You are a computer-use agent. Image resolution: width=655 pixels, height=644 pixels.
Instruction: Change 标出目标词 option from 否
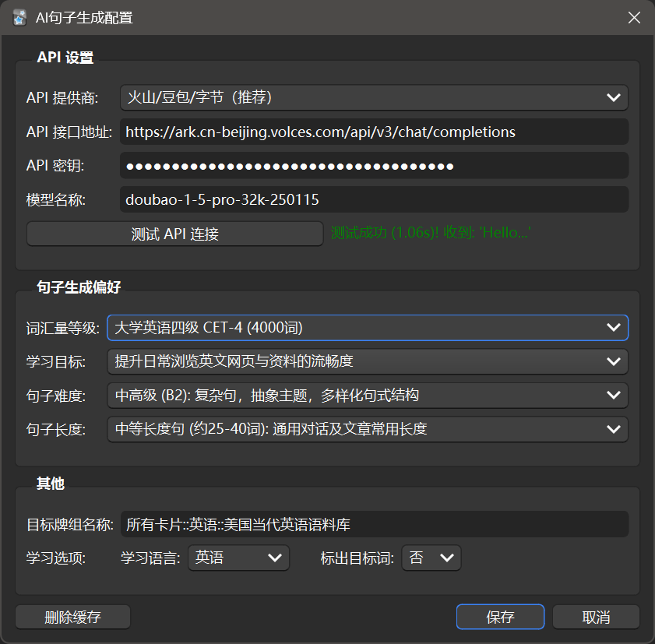coord(431,558)
